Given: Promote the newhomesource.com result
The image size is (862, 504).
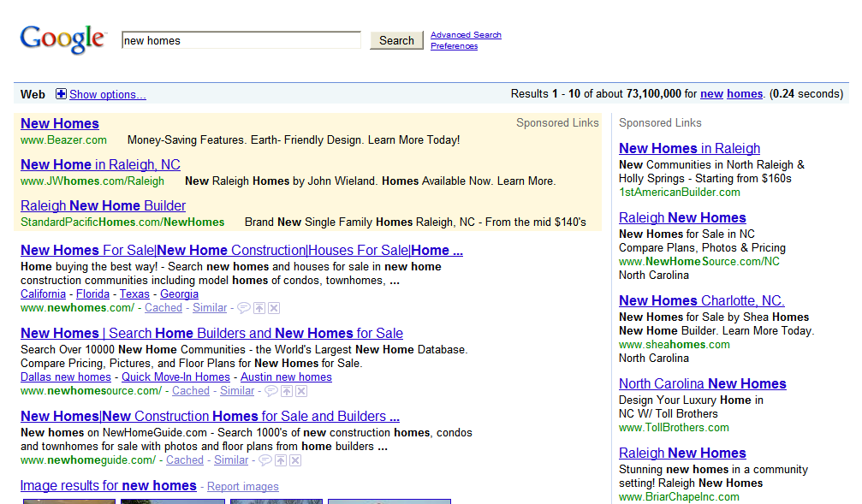Looking at the screenshot, I should (287, 391).
